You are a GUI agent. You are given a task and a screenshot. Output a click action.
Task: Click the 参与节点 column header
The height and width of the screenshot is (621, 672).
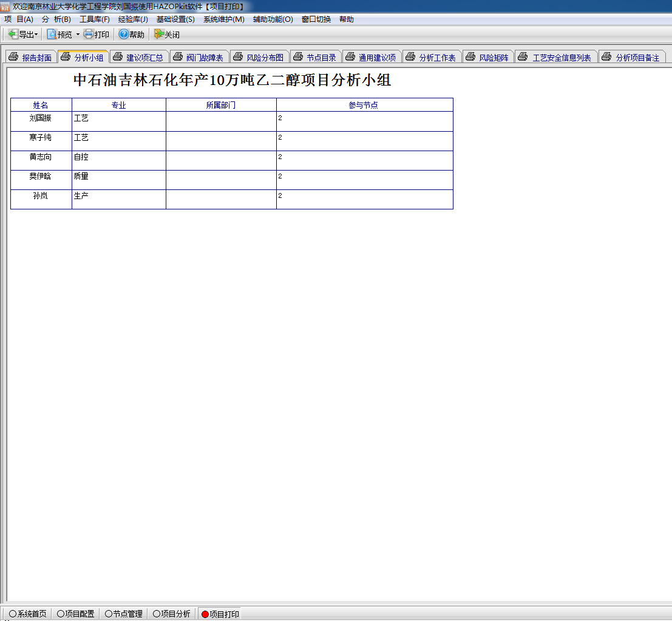point(364,105)
